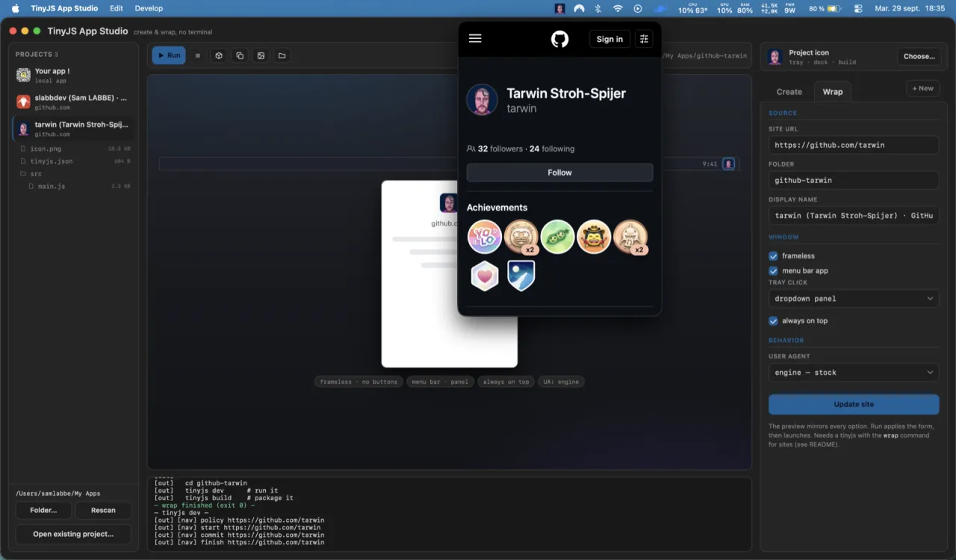Click the cowboy-hat Quickdraw achievement badge
Image resolution: width=956 pixels, height=560 pixels.
[594, 237]
